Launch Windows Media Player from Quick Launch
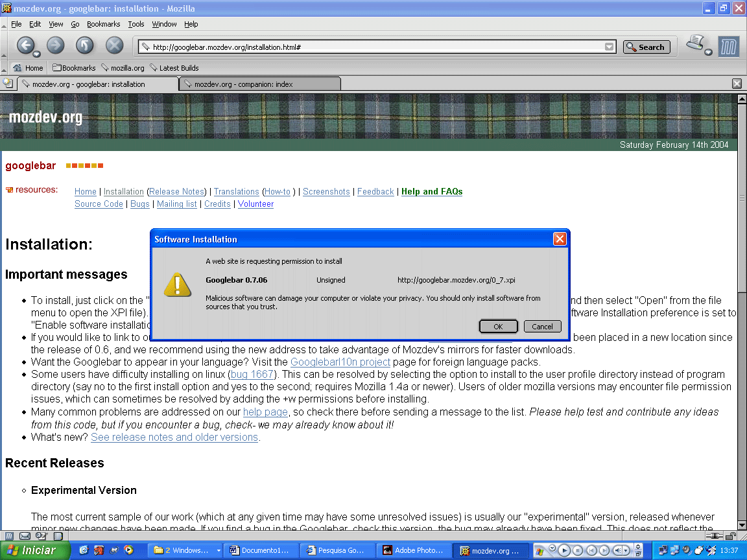Viewport: 747px width, 560px height. 128,550
